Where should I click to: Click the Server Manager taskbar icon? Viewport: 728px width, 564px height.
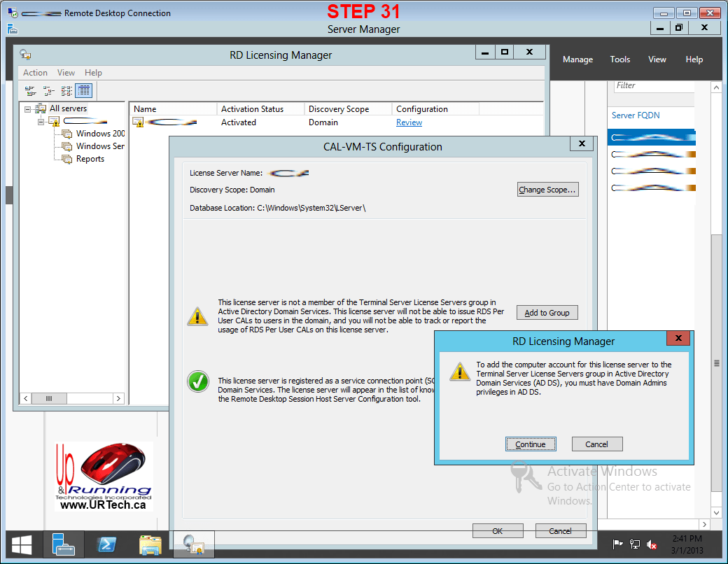pyautogui.click(x=64, y=545)
